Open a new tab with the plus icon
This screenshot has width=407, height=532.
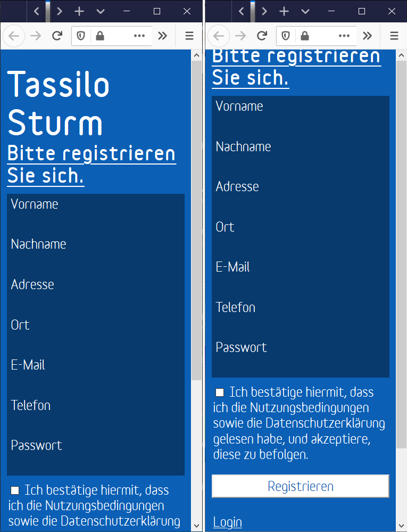pyautogui.click(x=79, y=11)
